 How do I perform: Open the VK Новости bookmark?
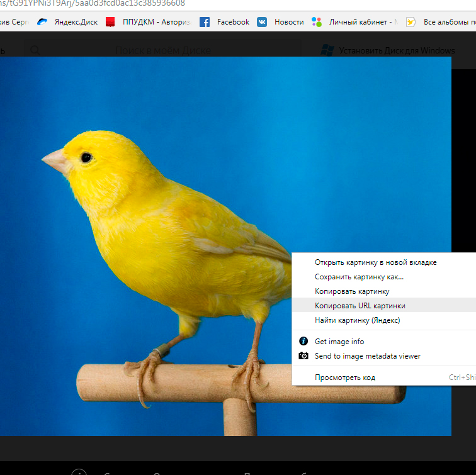pos(280,22)
